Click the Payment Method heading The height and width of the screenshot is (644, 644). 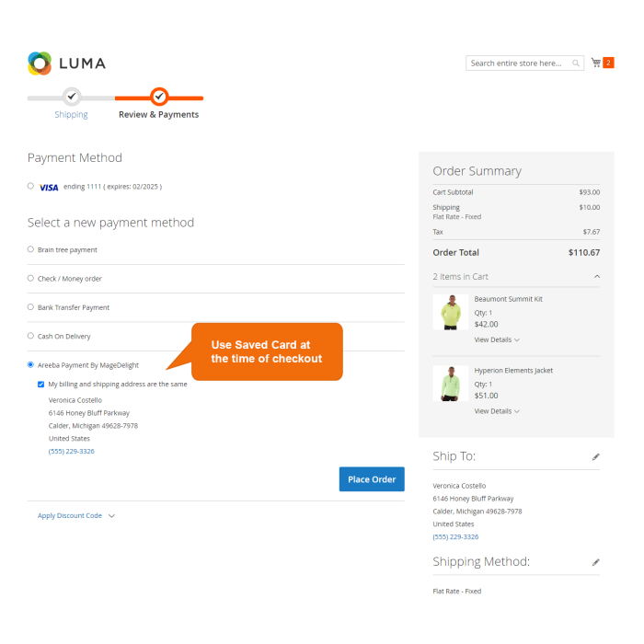[75, 157]
